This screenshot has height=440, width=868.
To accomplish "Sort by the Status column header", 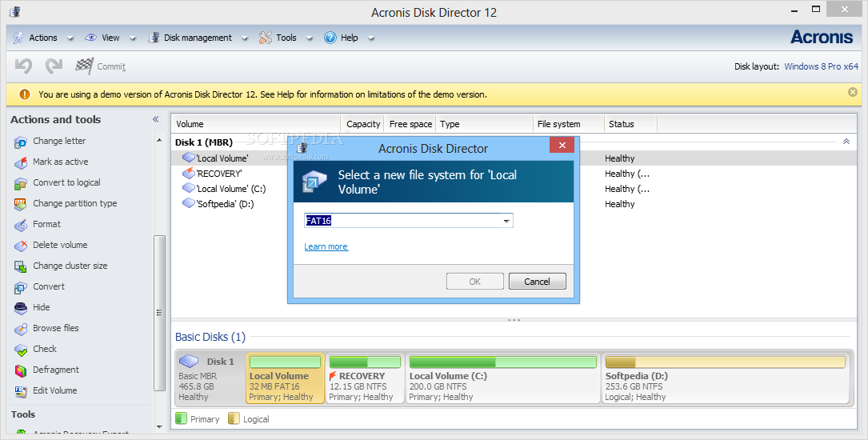I will pos(630,124).
